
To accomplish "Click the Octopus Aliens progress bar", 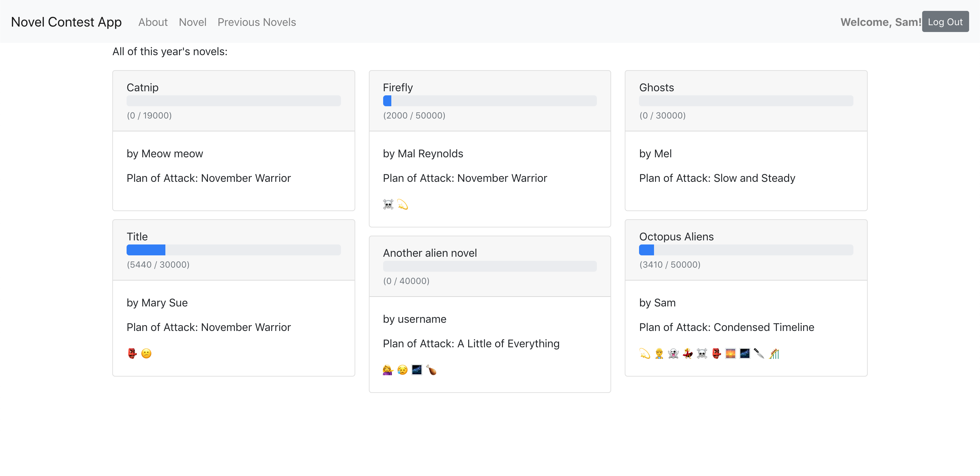I will pyautogui.click(x=746, y=250).
